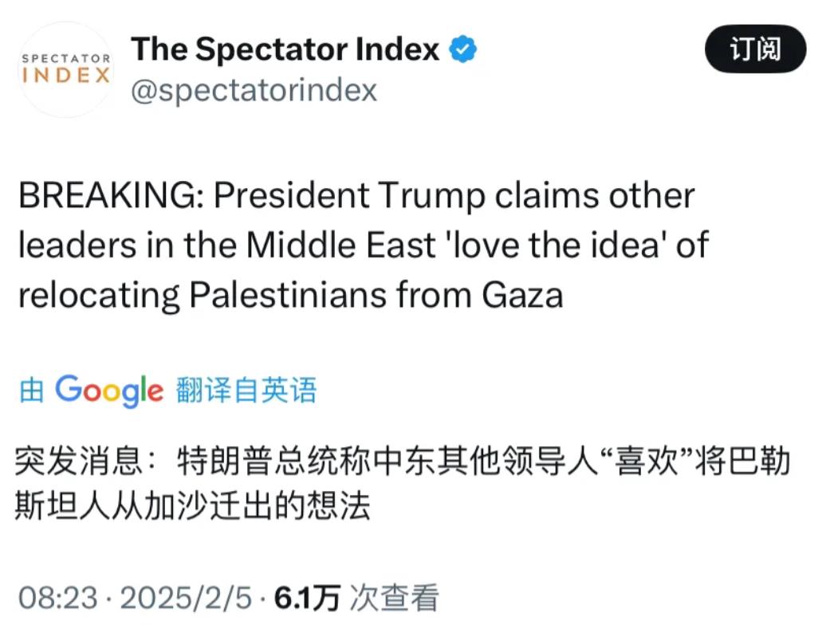Tap the black 订阅 subscribe button
This screenshot has height=644, width=838.
pyautogui.click(x=755, y=49)
